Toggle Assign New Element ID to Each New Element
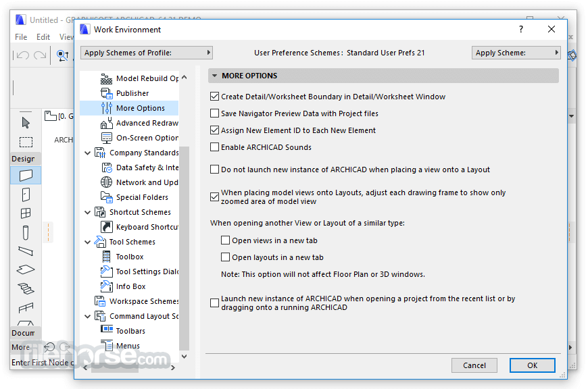The width and height of the screenshot is (588, 389). point(214,130)
